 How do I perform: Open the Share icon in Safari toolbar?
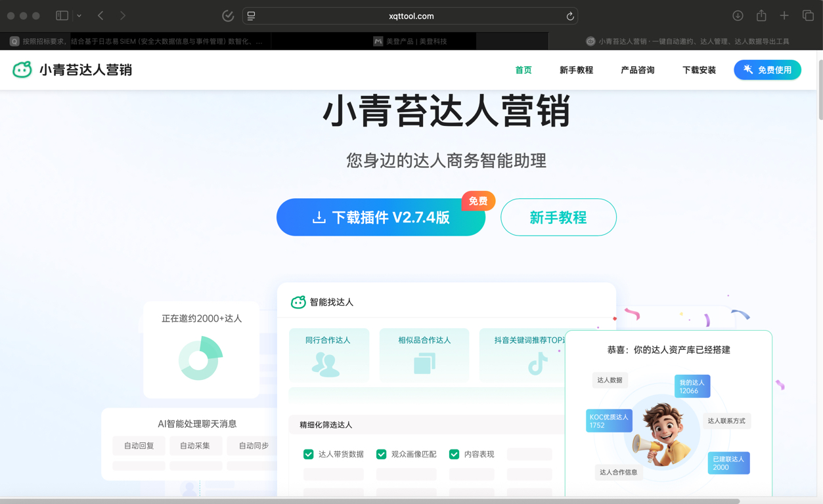point(761,15)
